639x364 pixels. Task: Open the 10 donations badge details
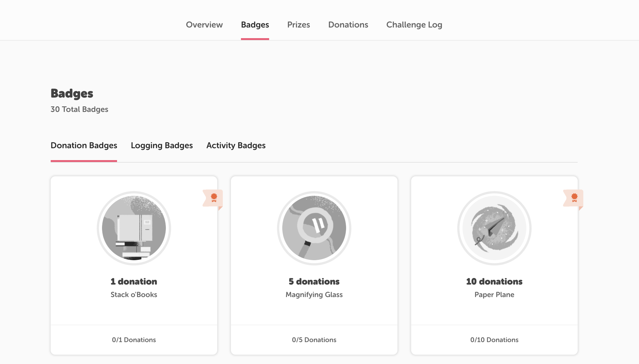pyautogui.click(x=494, y=281)
